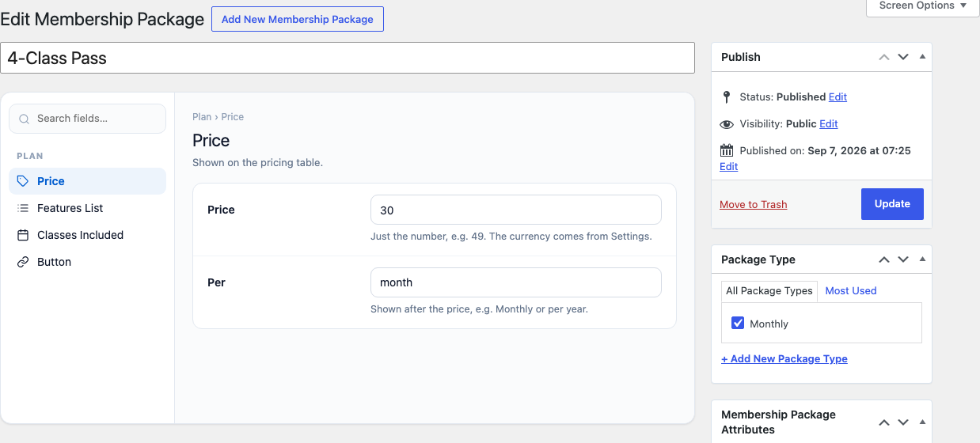Click the search magnifier icon in fields sidebar
The image size is (980, 443).
coord(24,119)
